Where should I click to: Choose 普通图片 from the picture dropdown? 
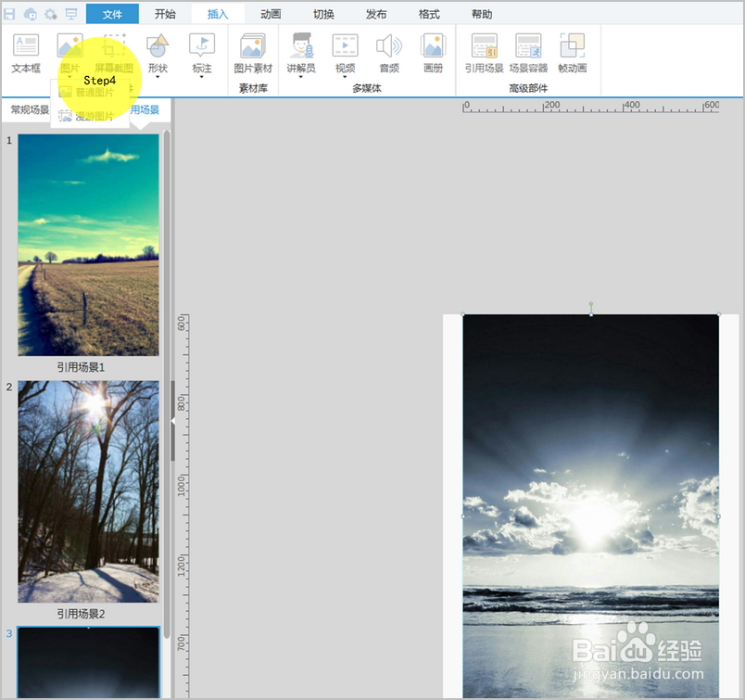click(x=90, y=93)
